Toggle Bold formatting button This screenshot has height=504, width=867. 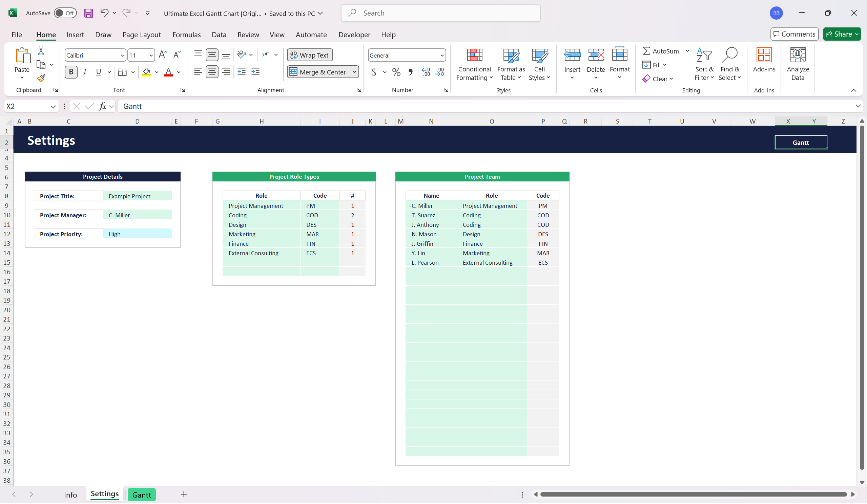(71, 72)
